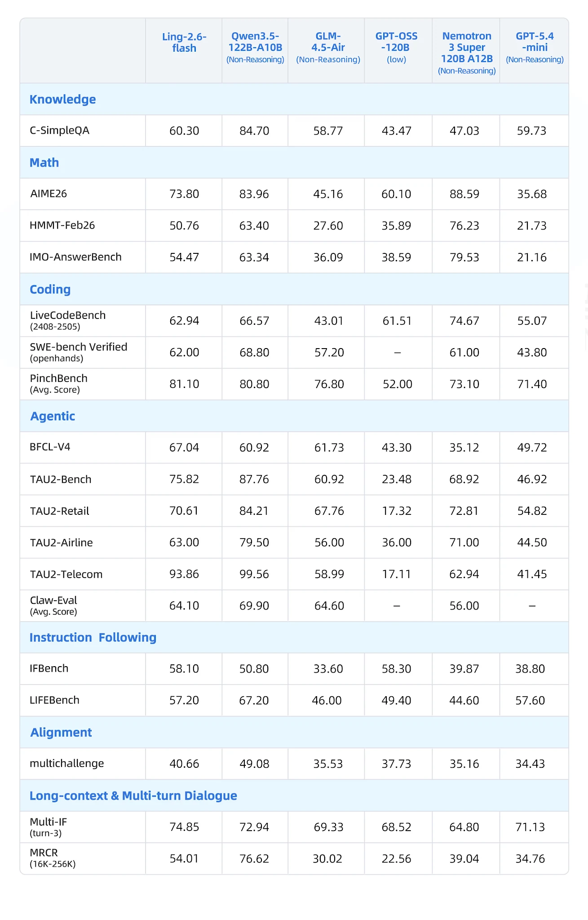Click the 87.76 value in TAU2-Bench row
This screenshot has height=920, width=588.
(x=254, y=479)
